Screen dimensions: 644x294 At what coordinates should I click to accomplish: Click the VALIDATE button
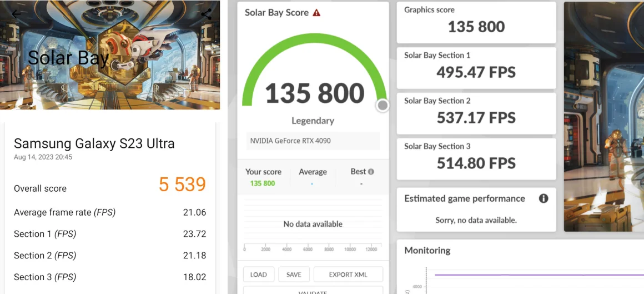[x=313, y=290]
